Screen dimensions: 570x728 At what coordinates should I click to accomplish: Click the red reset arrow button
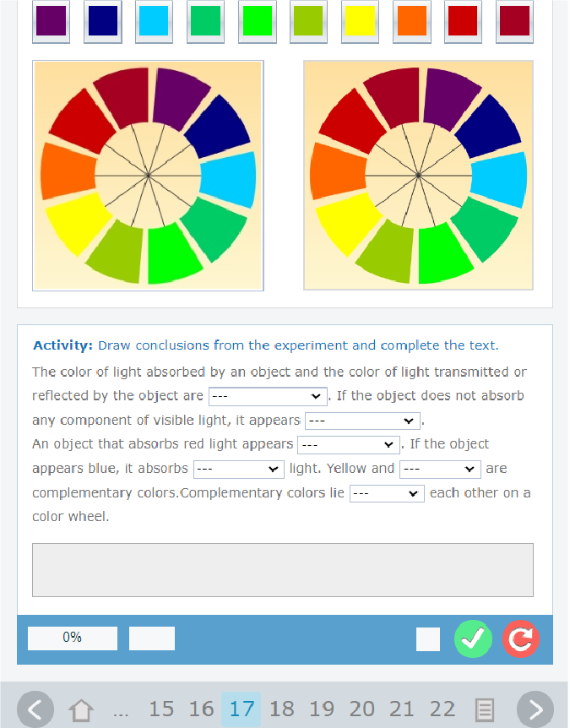pyautogui.click(x=521, y=639)
